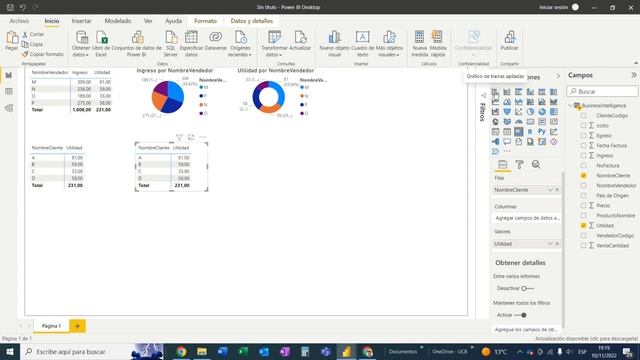Open more visuals ellipsis in Visualizations
640x360 pixels.
point(507,151)
